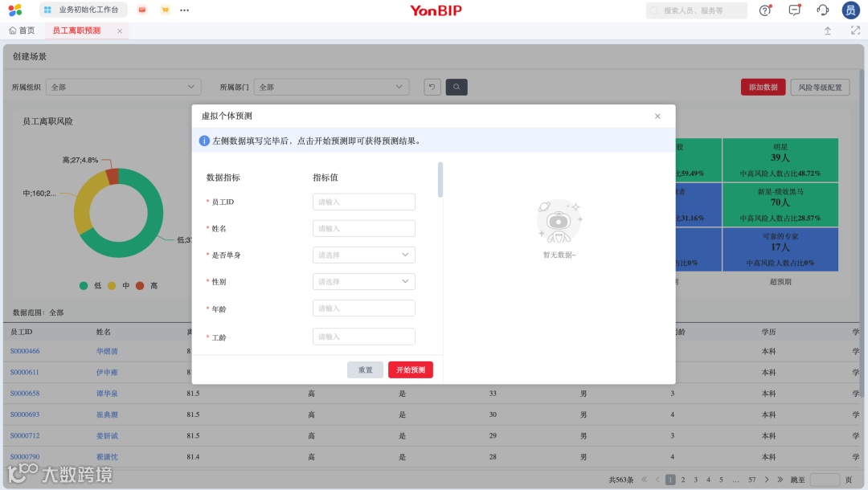
Task: Toggle the red 高 legend item
Action: click(147, 285)
